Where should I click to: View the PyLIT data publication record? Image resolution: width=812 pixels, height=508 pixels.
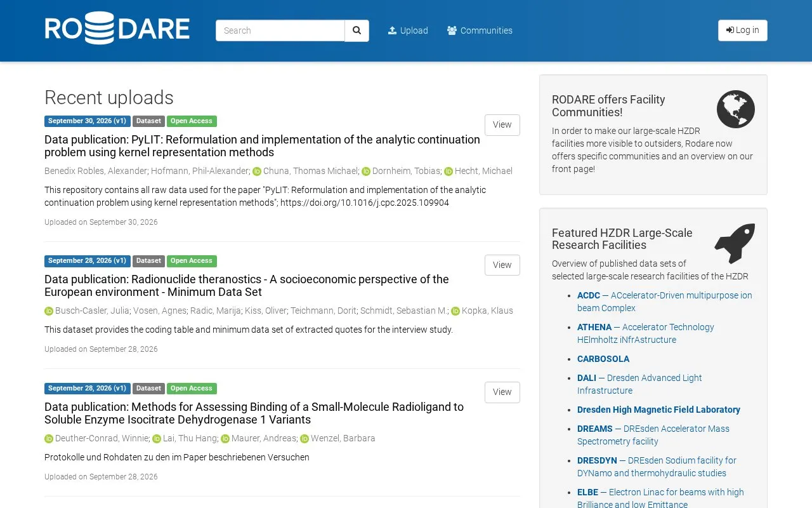[x=502, y=125]
